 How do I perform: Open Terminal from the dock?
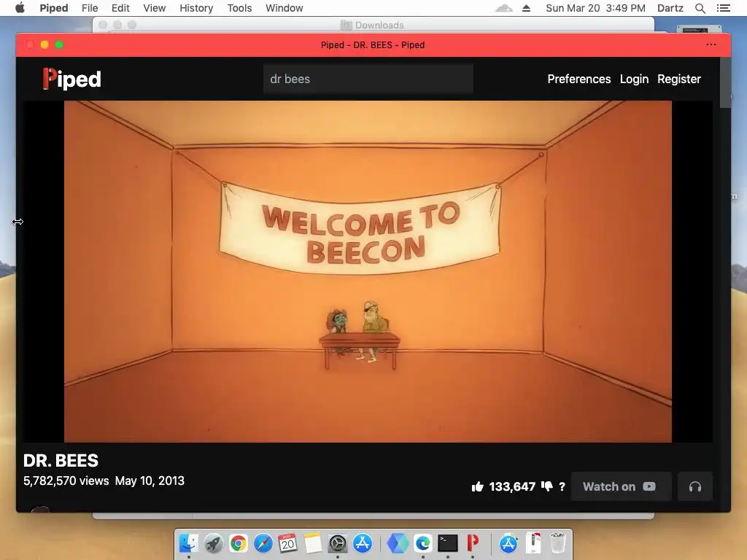pyautogui.click(x=448, y=542)
